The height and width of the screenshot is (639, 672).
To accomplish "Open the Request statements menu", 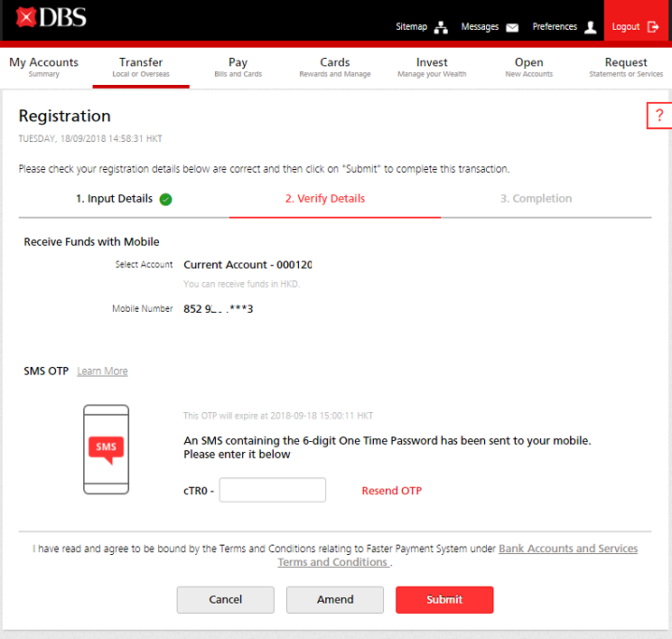I will click(626, 67).
